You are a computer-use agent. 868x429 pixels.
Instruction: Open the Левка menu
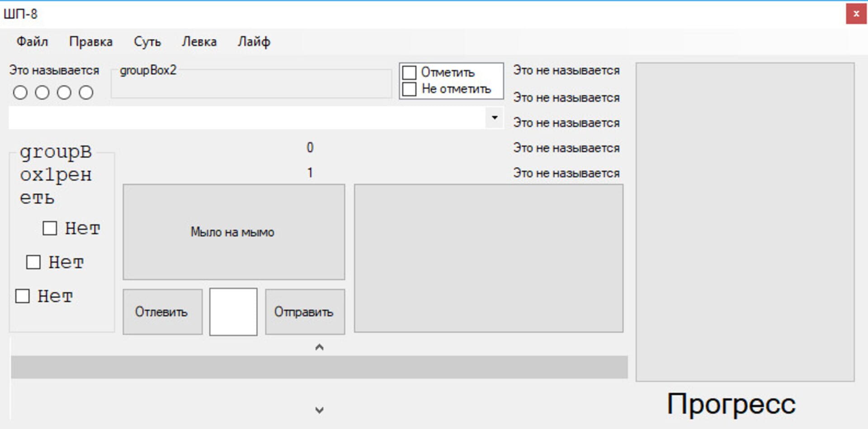(200, 42)
